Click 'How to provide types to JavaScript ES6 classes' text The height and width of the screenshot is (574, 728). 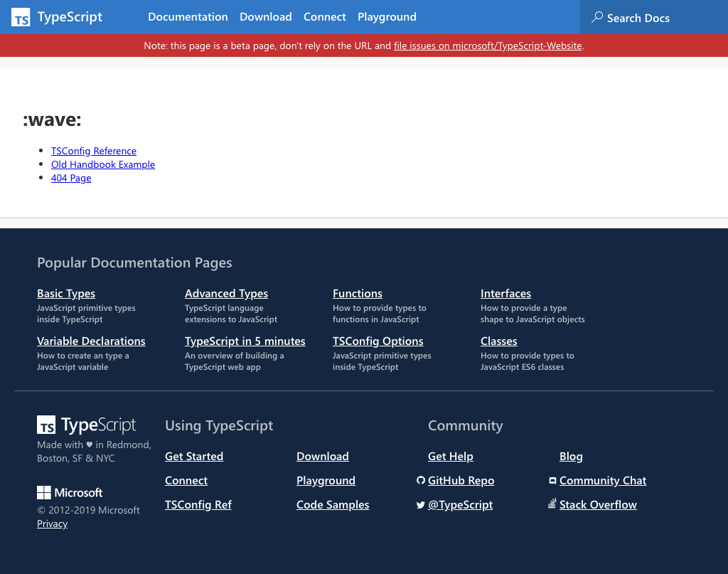pos(528,361)
